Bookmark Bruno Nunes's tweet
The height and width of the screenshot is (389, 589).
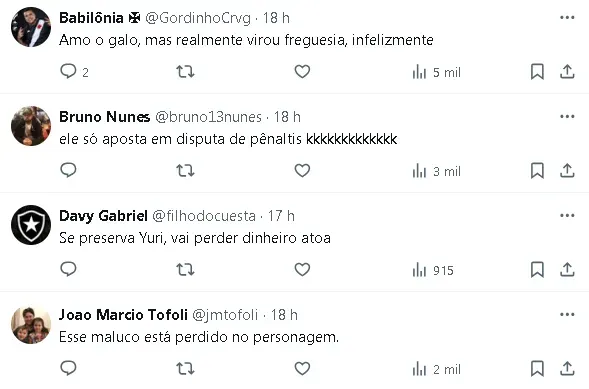[x=537, y=171]
